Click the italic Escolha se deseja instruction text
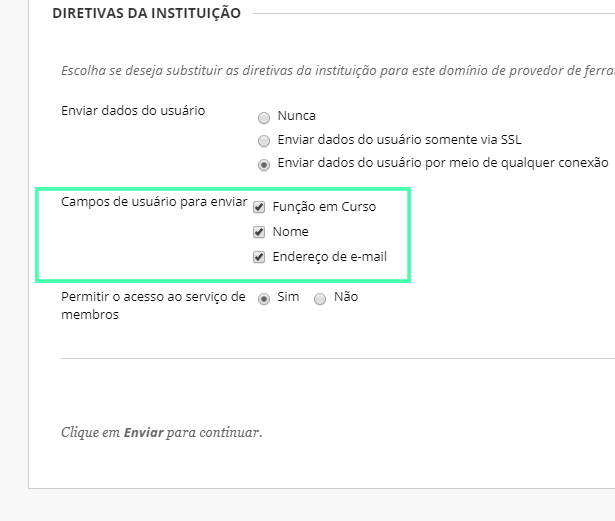 338,71
